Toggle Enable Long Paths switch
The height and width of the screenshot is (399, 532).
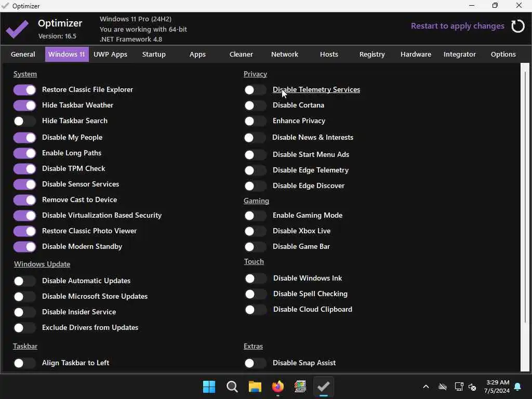pos(24,153)
